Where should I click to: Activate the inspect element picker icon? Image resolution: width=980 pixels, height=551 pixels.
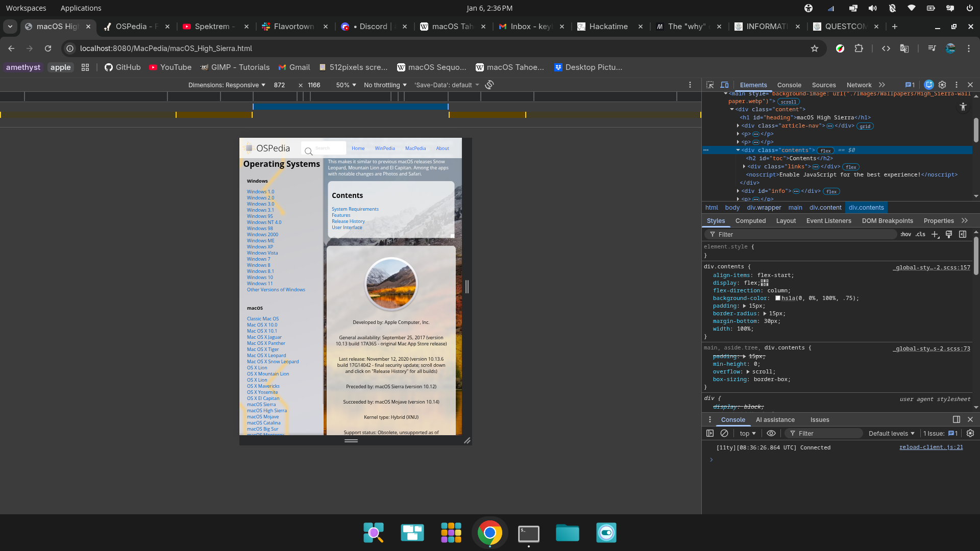(709, 85)
